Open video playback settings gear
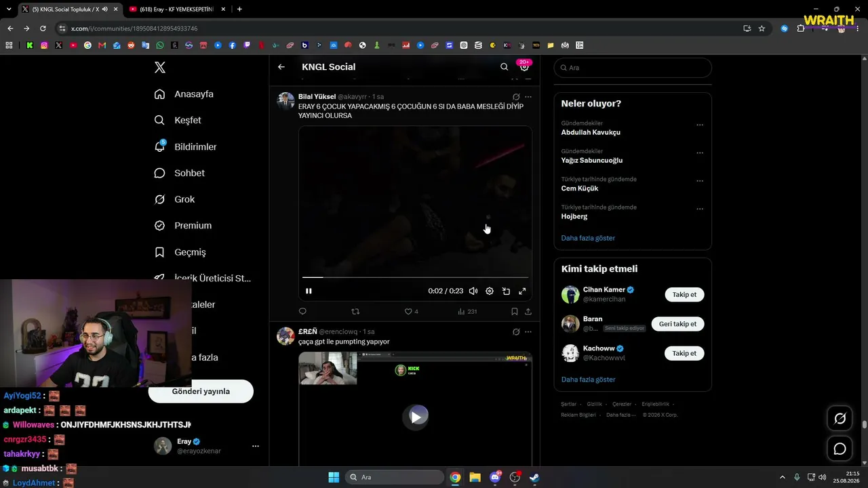This screenshot has height=488, width=868. tap(490, 291)
